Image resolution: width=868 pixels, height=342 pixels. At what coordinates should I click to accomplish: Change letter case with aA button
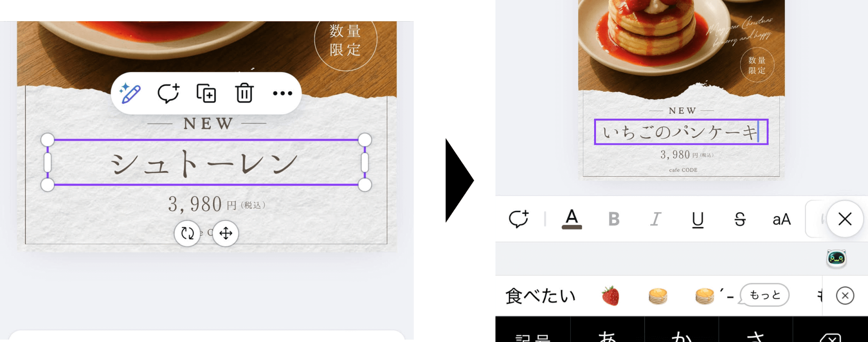coord(782,219)
